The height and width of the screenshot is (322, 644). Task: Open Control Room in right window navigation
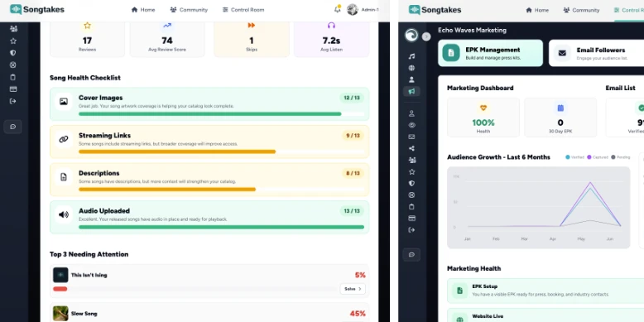[629, 10]
